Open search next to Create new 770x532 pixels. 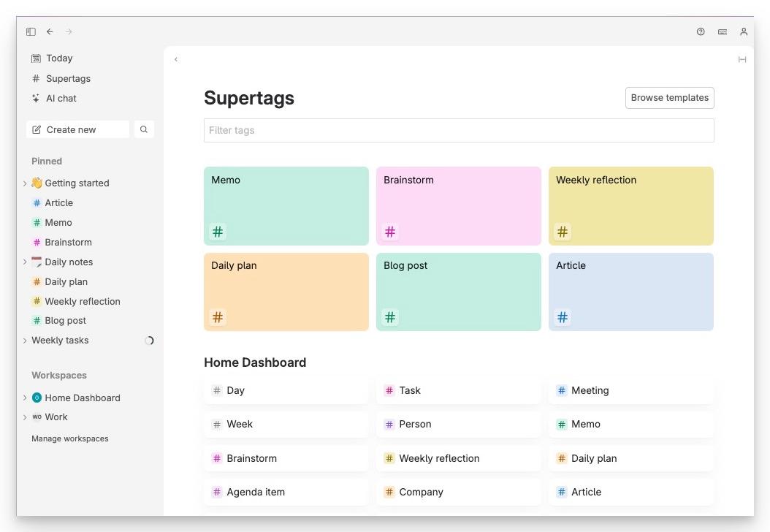point(144,129)
